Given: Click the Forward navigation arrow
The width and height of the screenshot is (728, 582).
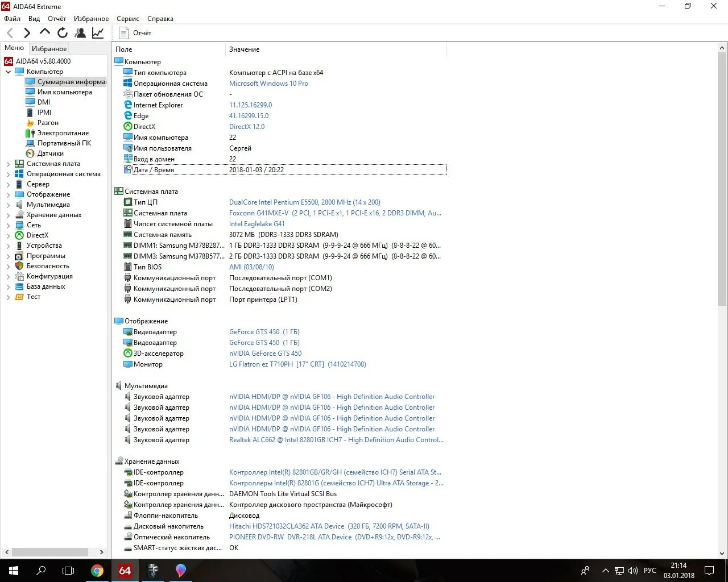Looking at the screenshot, I should [27, 33].
